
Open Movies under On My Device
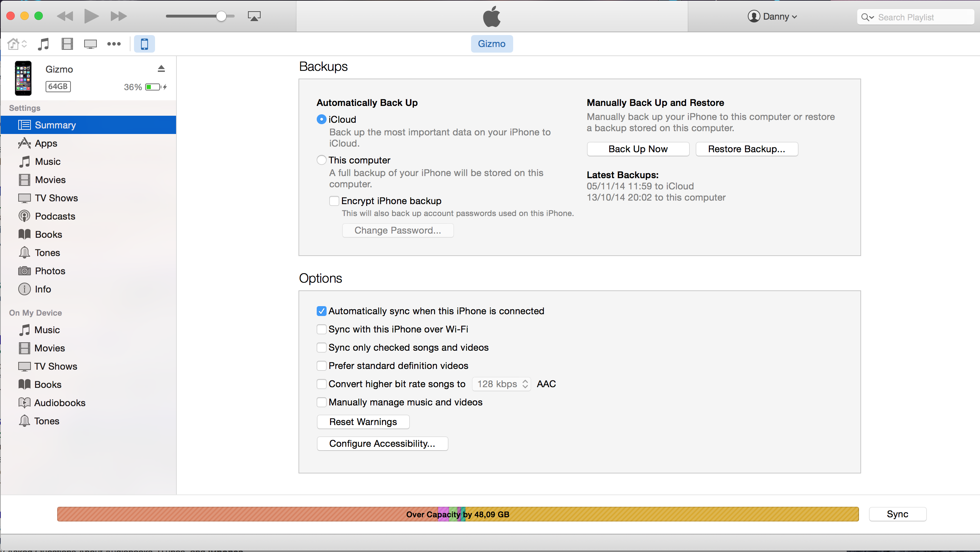tap(88, 348)
